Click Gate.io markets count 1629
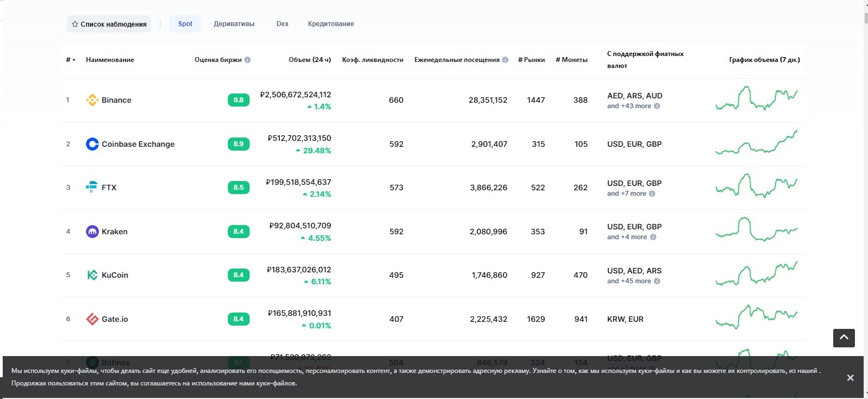 point(536,319)
